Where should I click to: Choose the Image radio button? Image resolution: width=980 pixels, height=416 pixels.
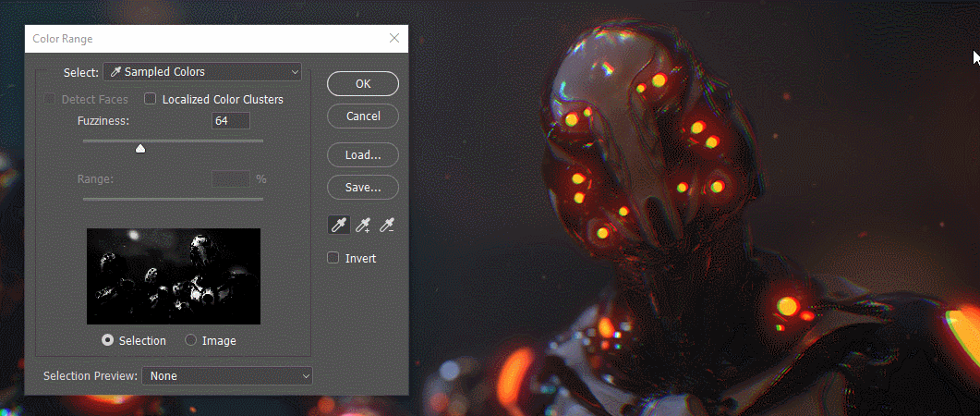coord(190,340)
